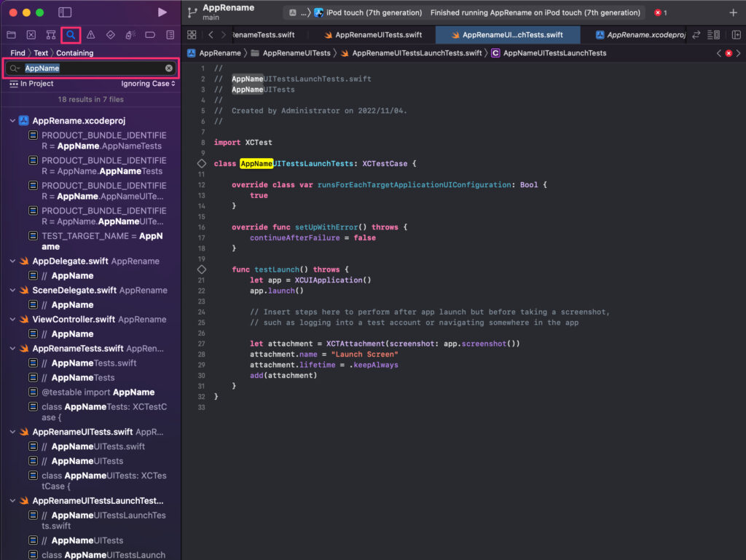Change the In Project search scope

click(x=31, y=84)
